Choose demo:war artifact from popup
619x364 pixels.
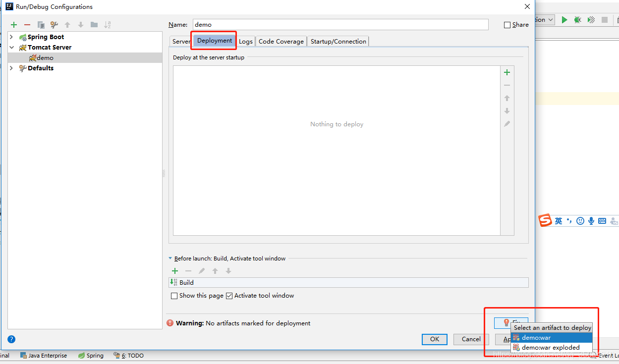click(552, 338)
